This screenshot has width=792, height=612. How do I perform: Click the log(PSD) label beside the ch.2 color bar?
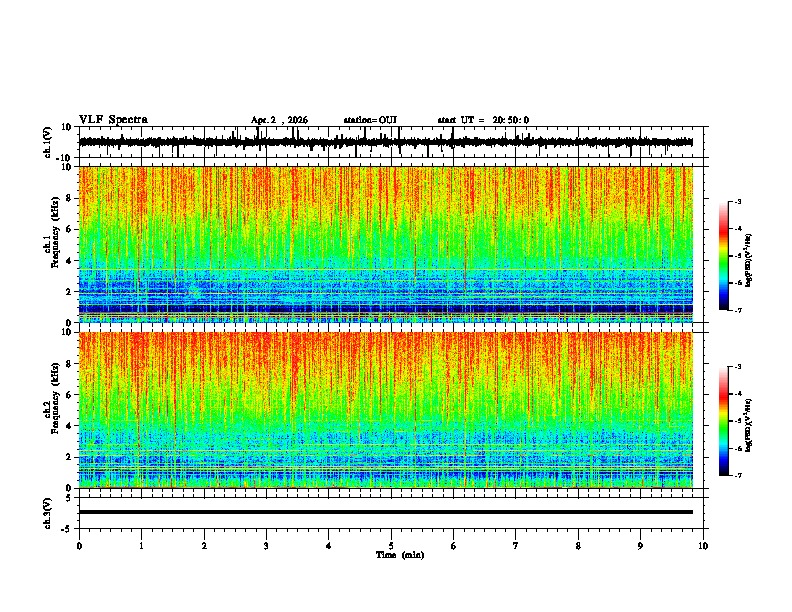point(748,425)
